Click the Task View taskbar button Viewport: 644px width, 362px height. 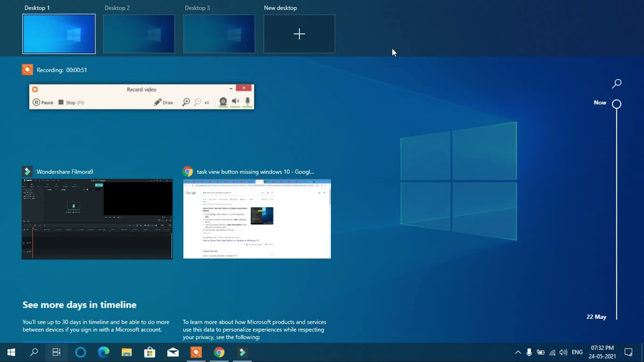coord(56,352)
